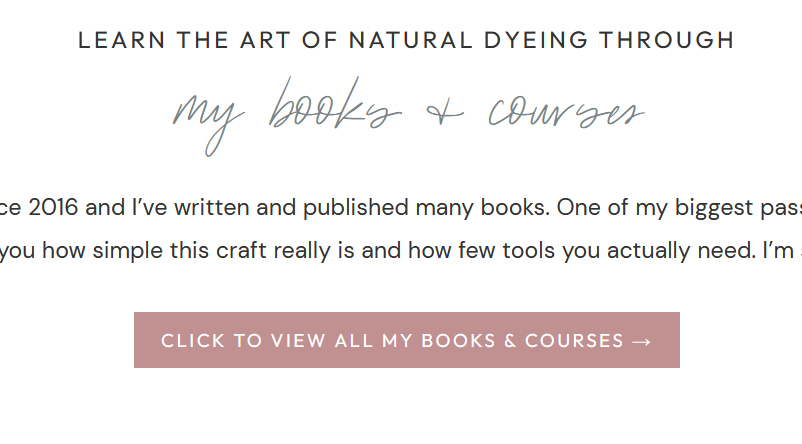Viewport: 802px width, 444px height.
Task: Click the word 'NATURAL' in the top heading
Action: (411, 40)
